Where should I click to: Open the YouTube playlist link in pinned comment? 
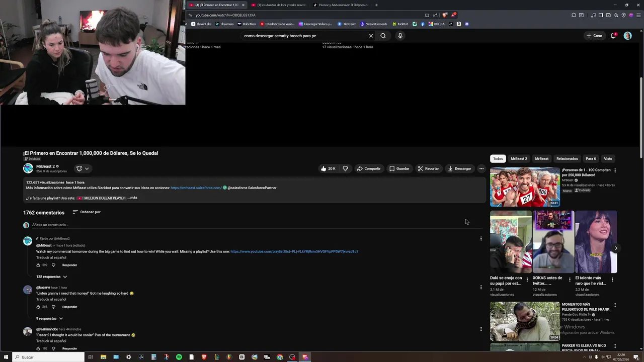point(294,251)
